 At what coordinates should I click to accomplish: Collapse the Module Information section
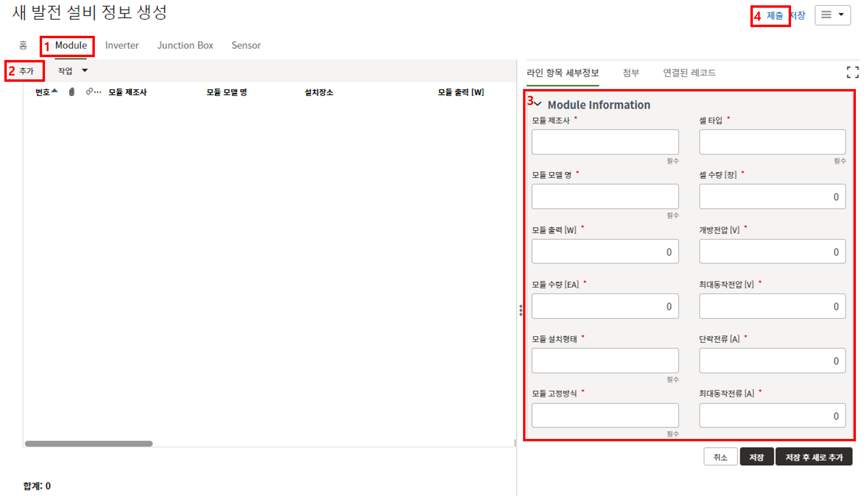point(538,105)
